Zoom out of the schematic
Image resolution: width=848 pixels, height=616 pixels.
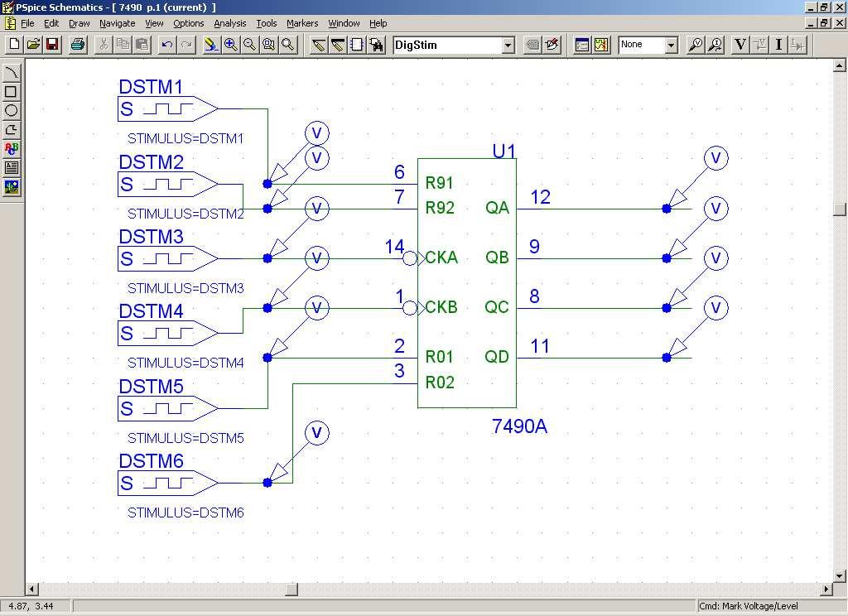pyautogui.click(x=250, y=45)
